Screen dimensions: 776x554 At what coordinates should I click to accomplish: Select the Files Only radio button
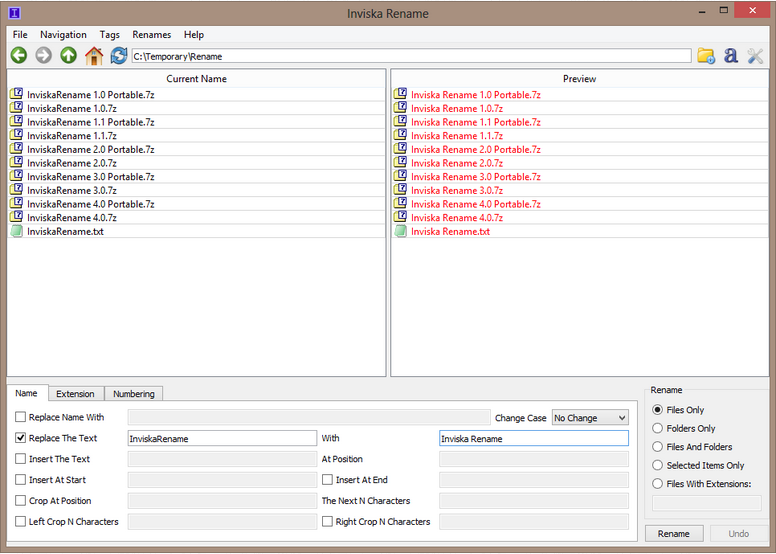click(x=657, y=409)
